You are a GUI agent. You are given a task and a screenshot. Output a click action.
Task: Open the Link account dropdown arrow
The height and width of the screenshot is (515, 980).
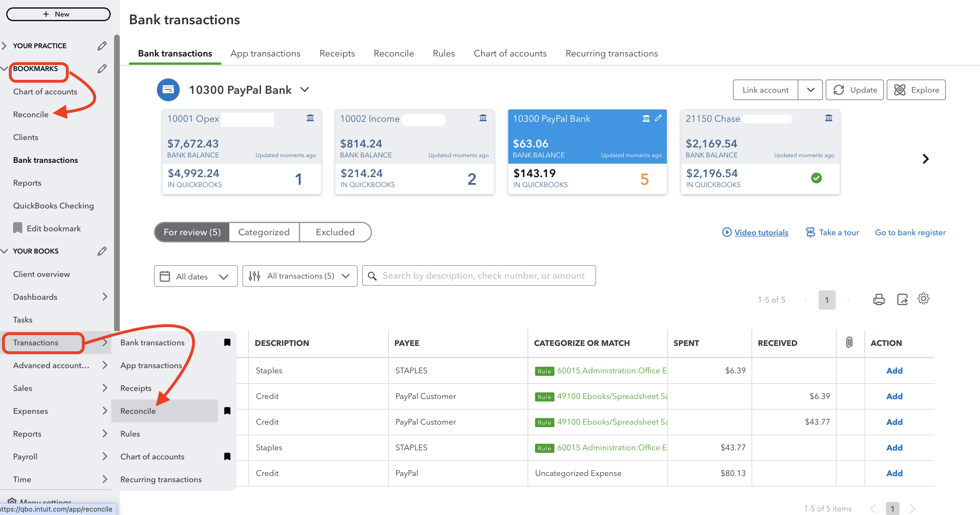click(810, 90)
